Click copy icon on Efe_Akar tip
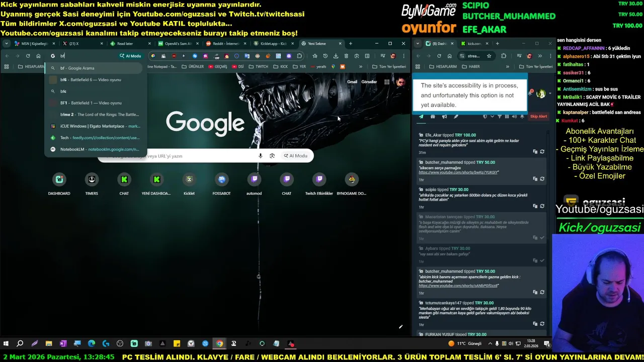The width and height of the screenshot is (644, 362). (x=535, y=151)
